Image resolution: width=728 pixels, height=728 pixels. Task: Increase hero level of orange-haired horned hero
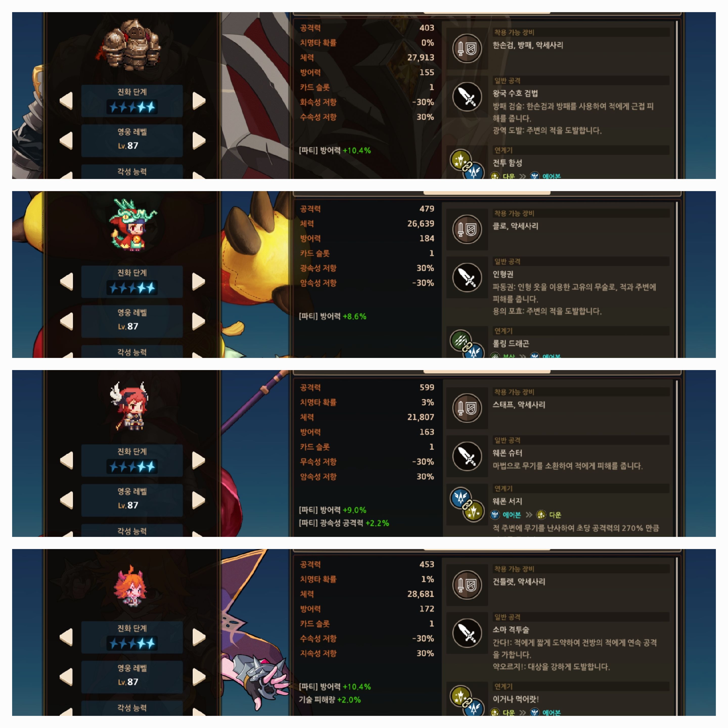199,677
